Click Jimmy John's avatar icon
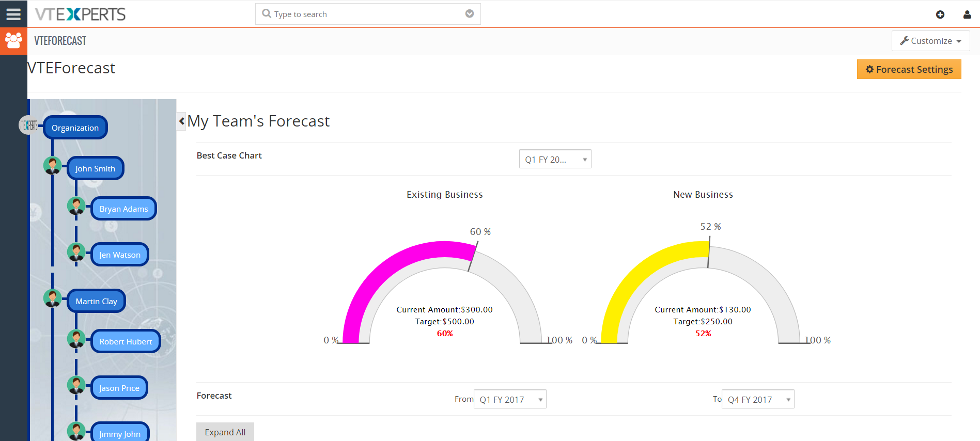 pos(76,431)
